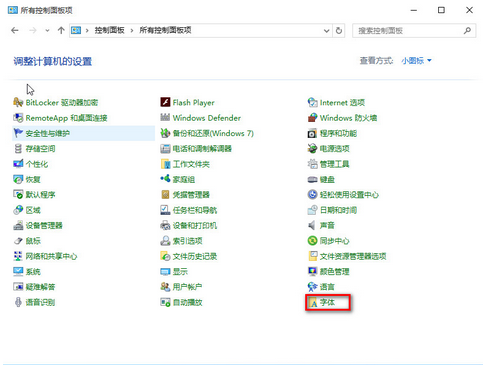
Task: Click the 默认程序 icon
Action: coord(18,195)
